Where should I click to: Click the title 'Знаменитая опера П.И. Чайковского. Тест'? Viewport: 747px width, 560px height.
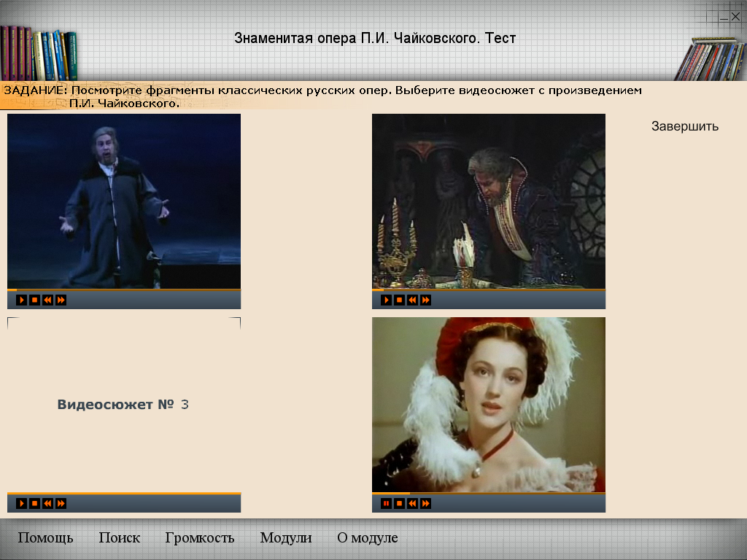[375, 38]
